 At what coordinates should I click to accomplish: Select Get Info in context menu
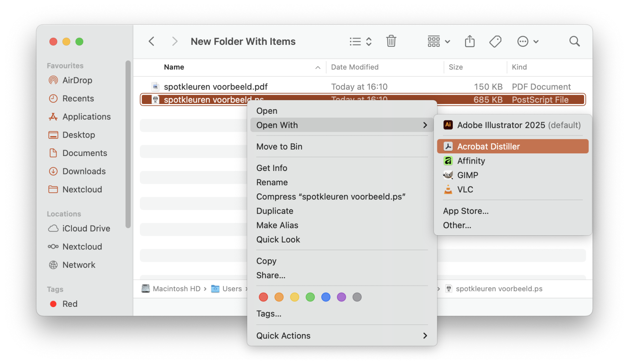click(x=272, y=168)
